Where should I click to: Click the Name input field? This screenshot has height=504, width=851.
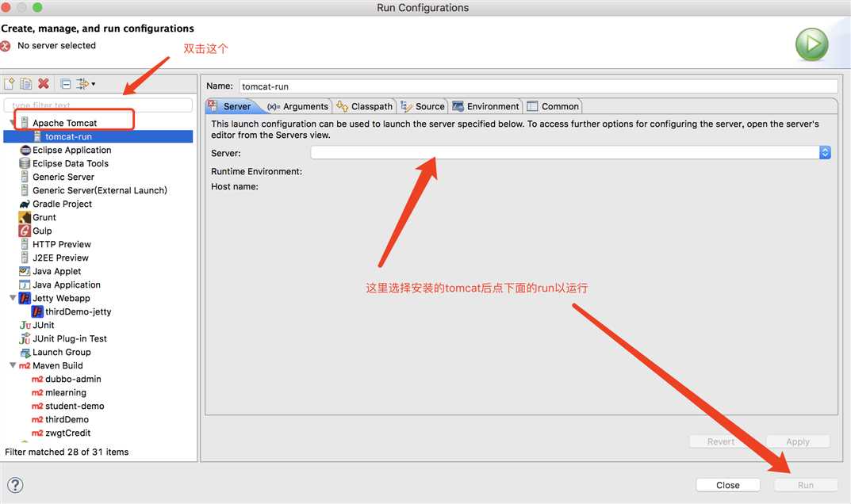point(539,86)
